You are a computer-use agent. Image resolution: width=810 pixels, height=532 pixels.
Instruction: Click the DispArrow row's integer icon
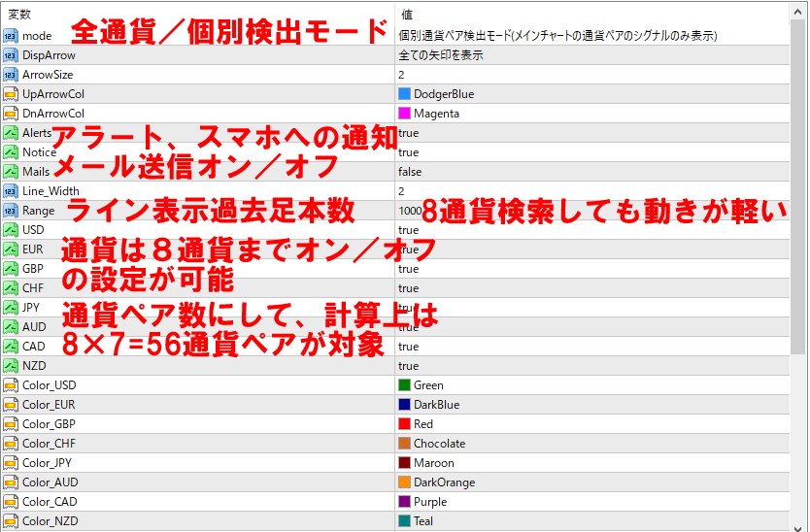[11, 55]
